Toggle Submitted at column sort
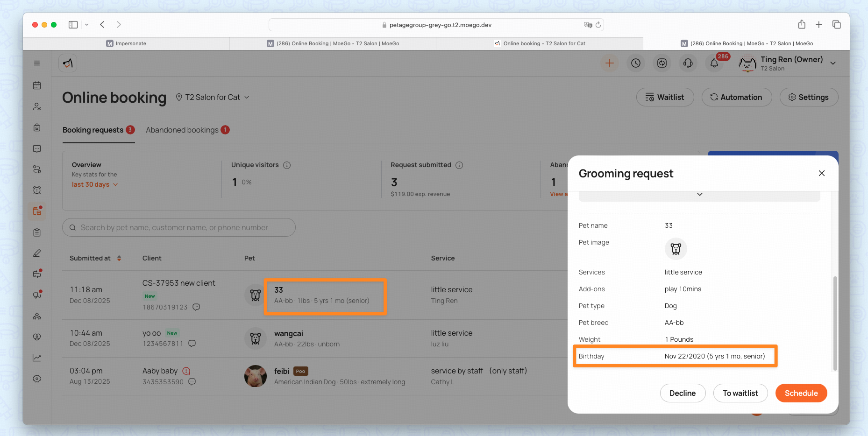 tap(119, 258)
